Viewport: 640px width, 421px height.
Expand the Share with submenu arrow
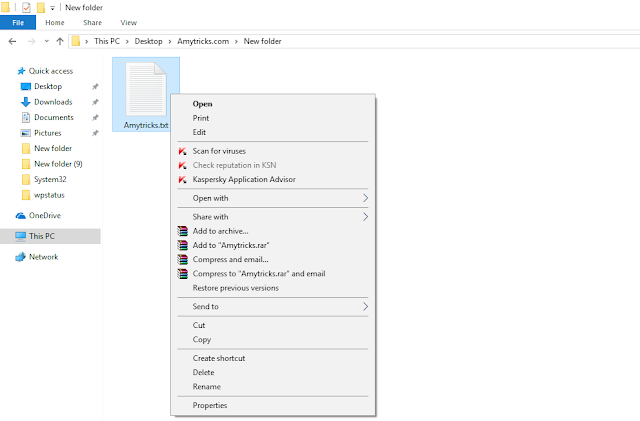point(365,217)
